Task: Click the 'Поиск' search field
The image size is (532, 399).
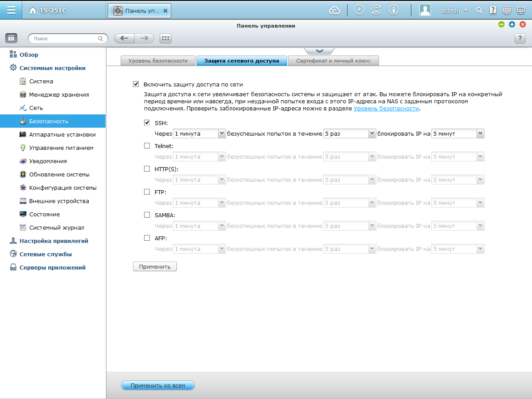Action: point(68,39)
